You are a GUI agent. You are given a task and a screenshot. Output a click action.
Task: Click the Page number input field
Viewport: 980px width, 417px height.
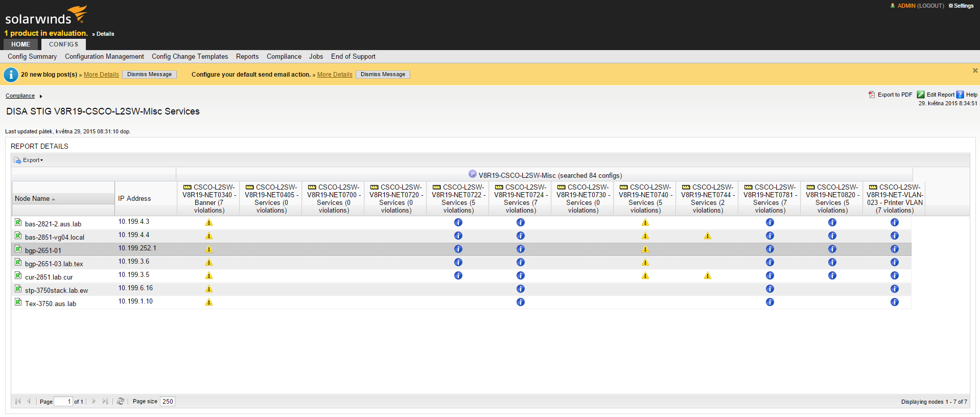[x=63, y=401]
